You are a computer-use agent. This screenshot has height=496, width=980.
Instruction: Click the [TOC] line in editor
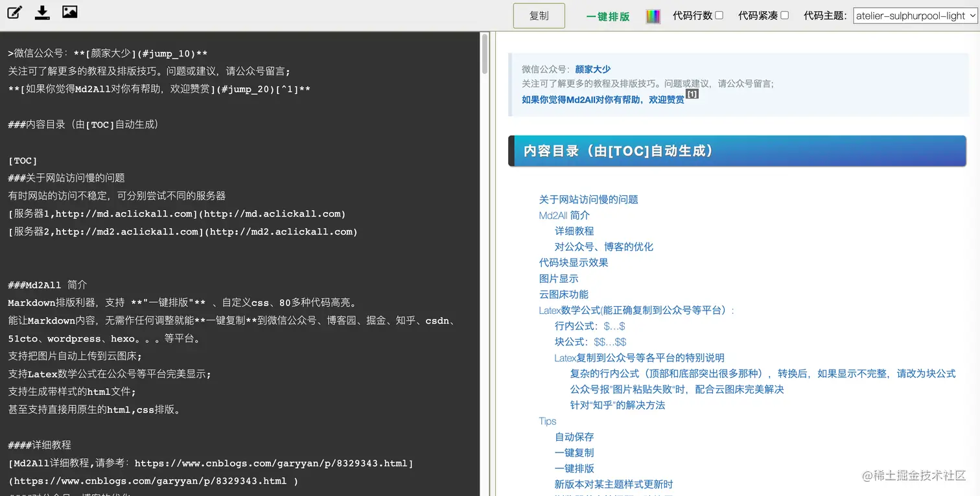[23, 160]
